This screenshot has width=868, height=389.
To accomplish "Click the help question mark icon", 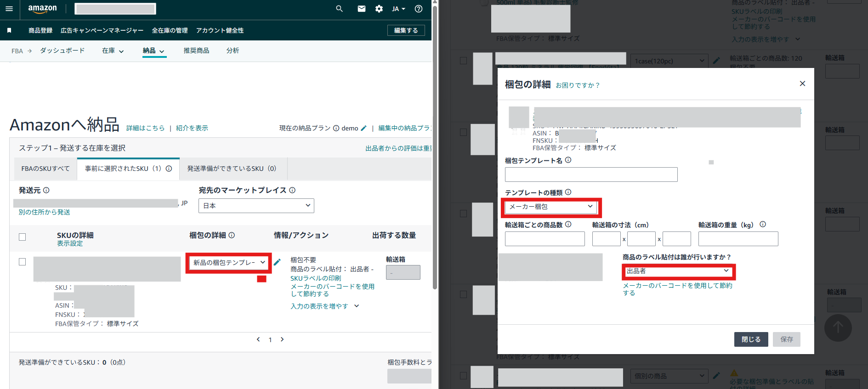I will (x=419, y=9).
